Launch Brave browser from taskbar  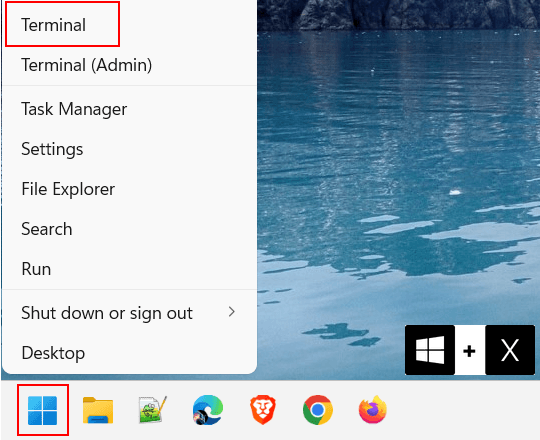point(262,410)
